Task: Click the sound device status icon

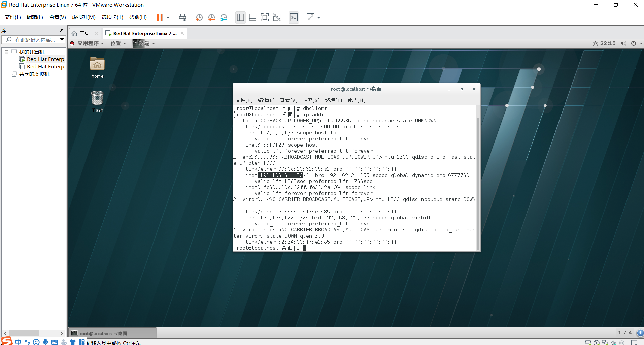Action: [x=613, y=342]
